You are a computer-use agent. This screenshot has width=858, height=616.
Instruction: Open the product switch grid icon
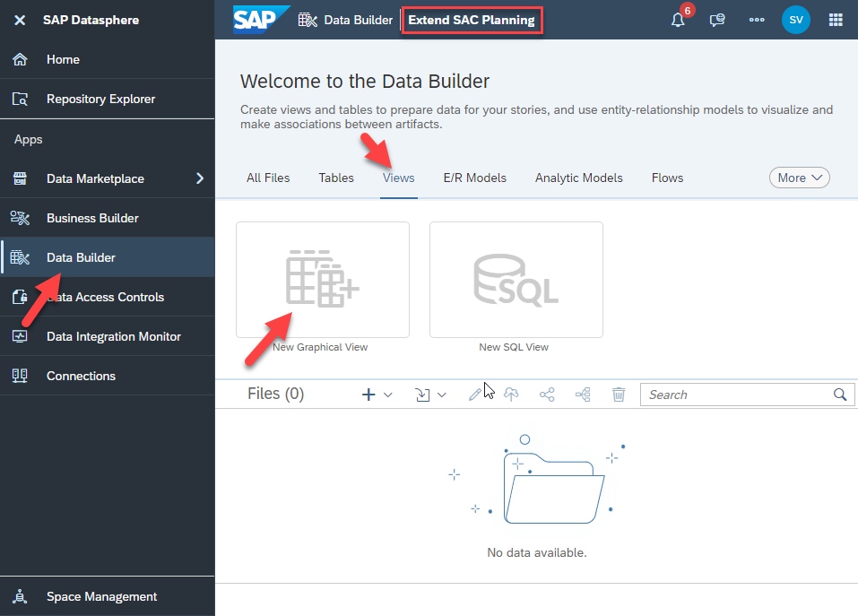pyautogui.click(x=836, y=21)
